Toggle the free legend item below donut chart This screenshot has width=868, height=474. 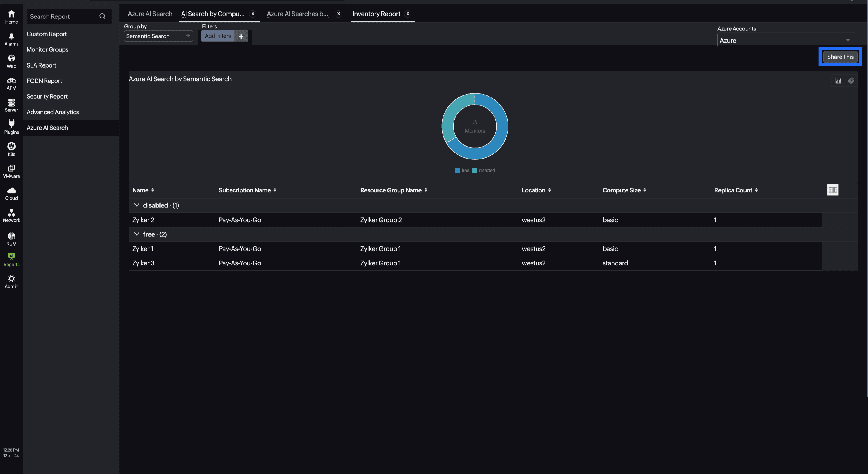point(462,170)
